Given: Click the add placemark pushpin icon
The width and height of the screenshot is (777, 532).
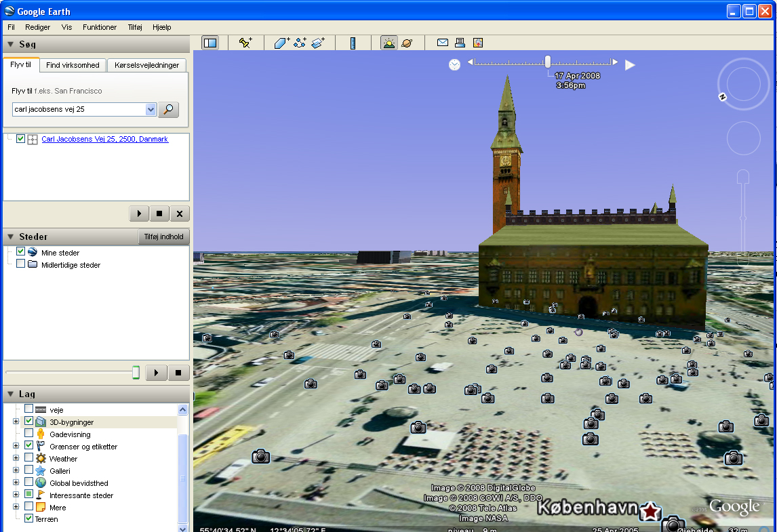Looking at the screenshot, I should (x=245, y=43).
